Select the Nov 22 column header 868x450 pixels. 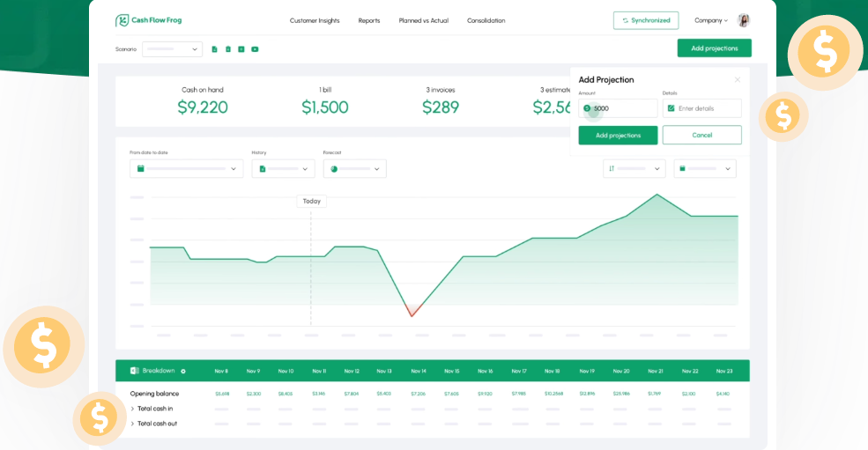[x=690, y=372]
